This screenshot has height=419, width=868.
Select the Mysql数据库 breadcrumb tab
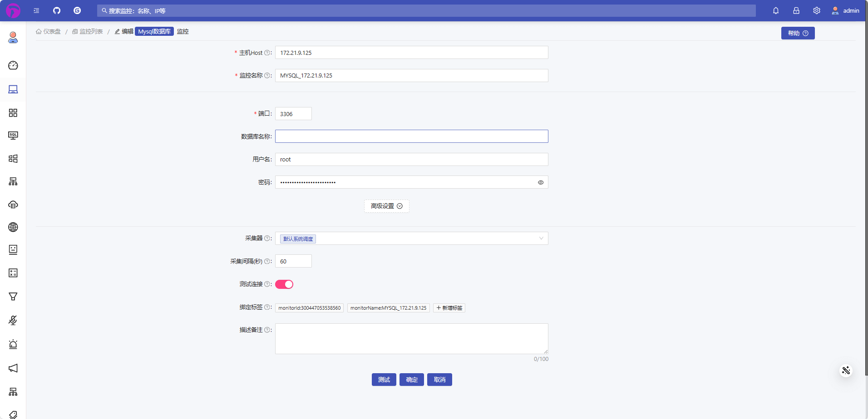coord(154,31)
